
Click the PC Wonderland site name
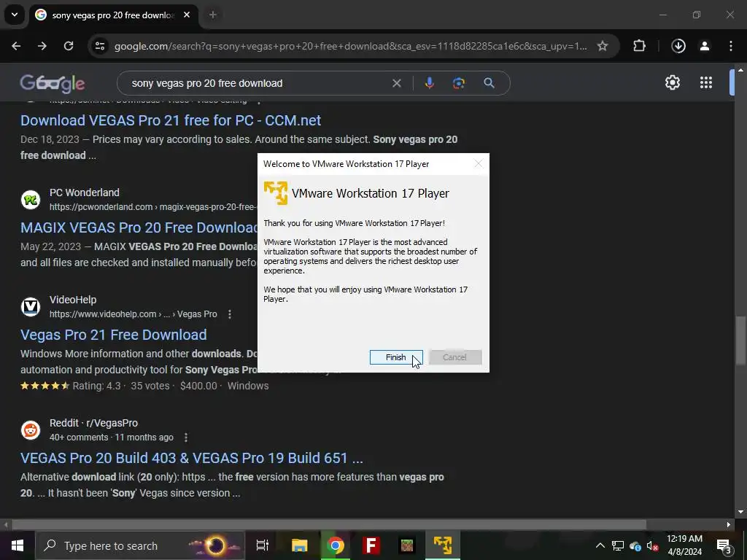(85, 192)
